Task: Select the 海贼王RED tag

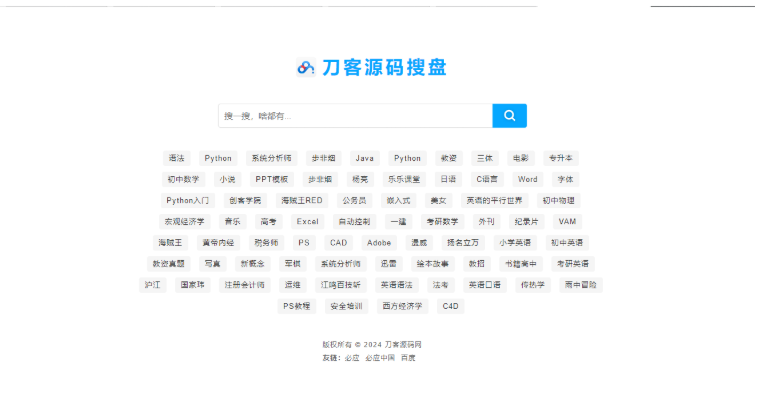Action: point(302,201)
